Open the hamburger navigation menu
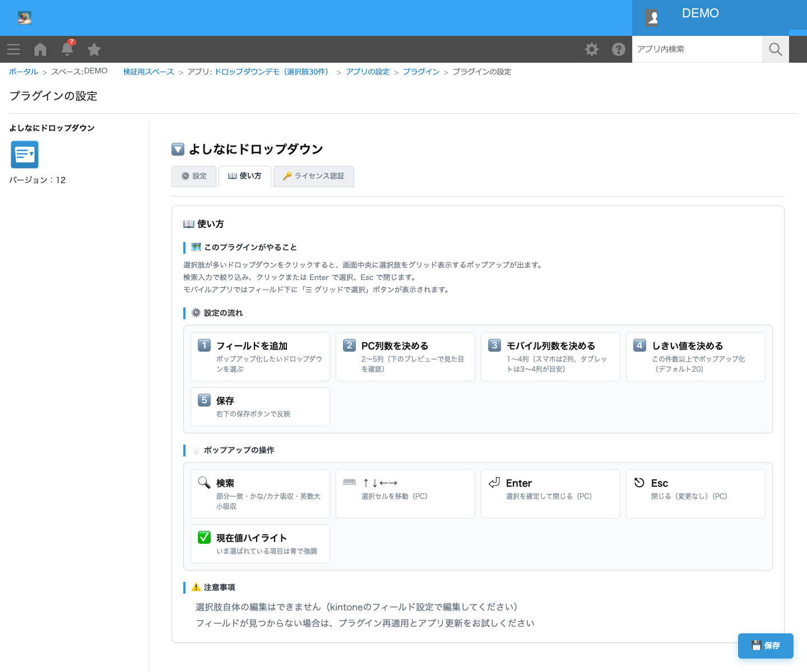 click(13, 49)
